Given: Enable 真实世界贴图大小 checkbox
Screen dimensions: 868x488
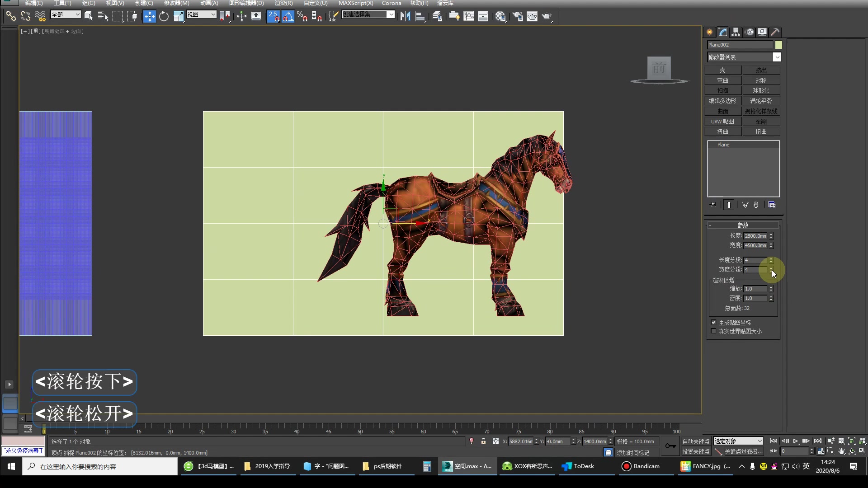Looking at the screenshot, I should click(x=714, y=331).
